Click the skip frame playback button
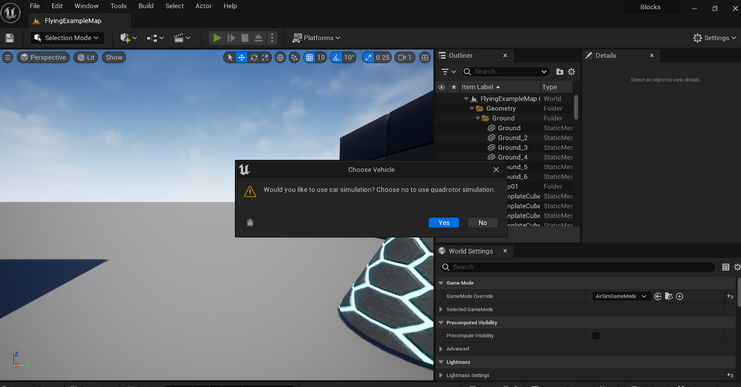 tap(231, 38)
